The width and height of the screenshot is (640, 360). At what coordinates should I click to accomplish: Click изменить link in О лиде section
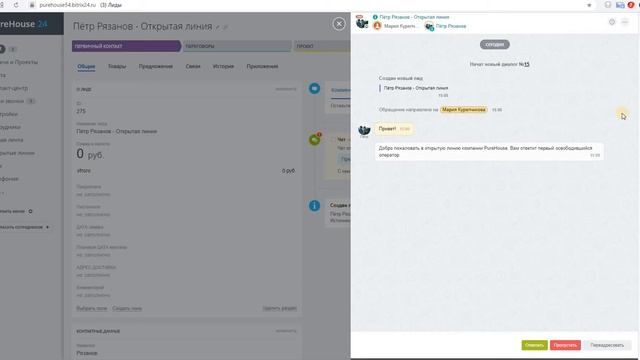(x=286, y=89)
